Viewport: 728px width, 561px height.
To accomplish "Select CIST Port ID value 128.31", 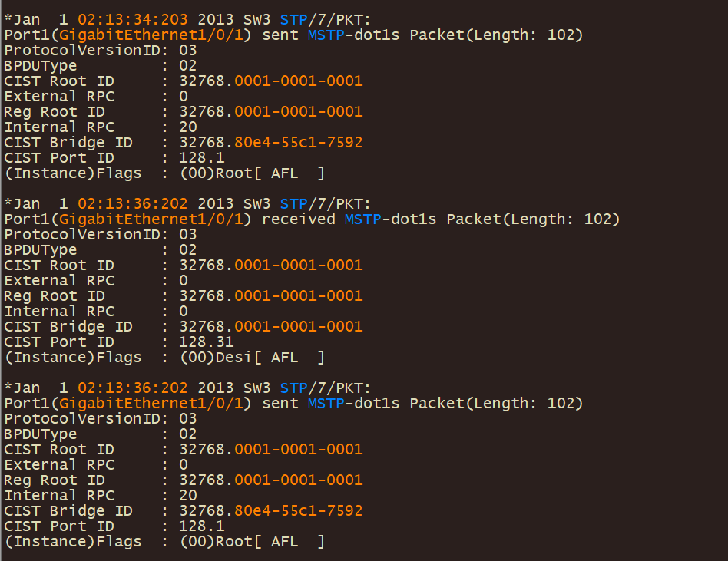I will coord(206,342).
